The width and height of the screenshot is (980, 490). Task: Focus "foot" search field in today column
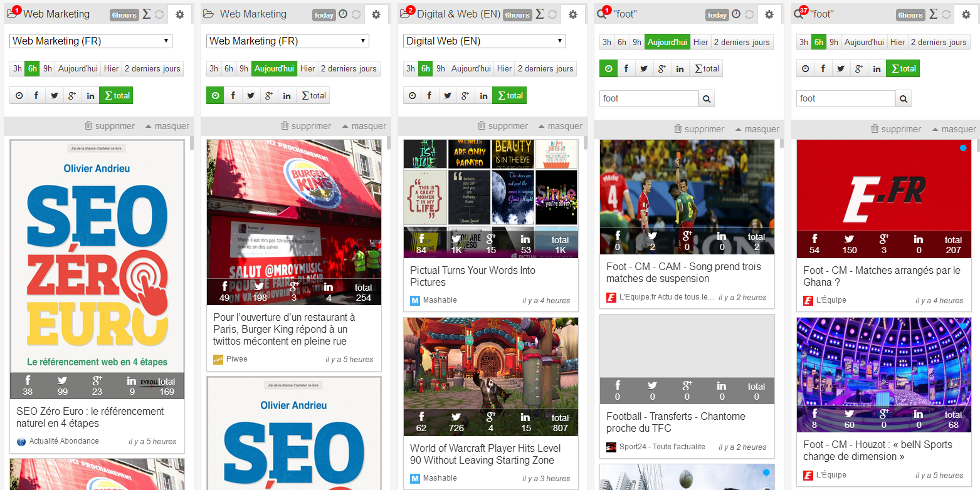[x=649, y=98]
